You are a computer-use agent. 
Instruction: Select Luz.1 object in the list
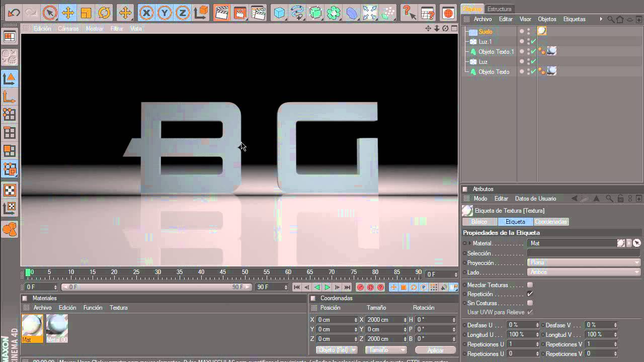(486, 42)
